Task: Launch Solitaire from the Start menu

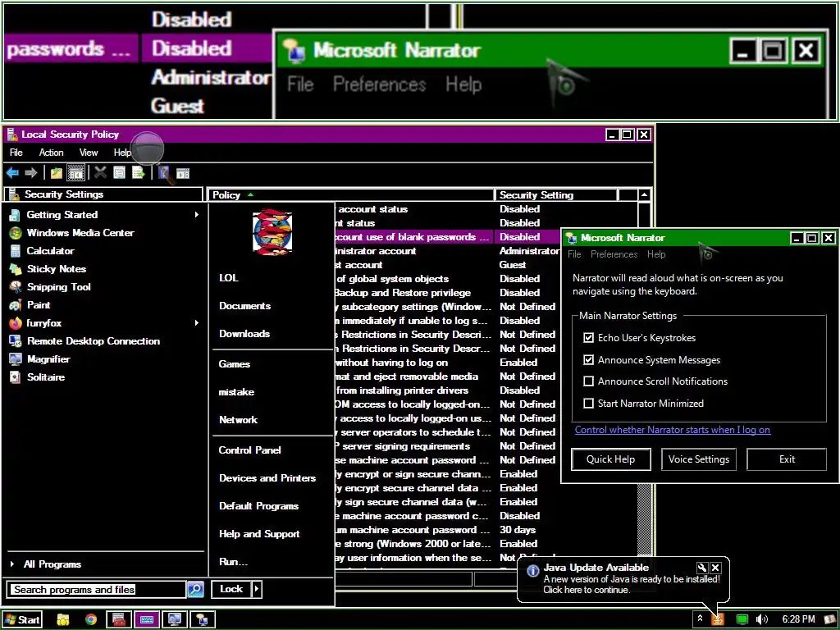Action: (x=46, y=377)
